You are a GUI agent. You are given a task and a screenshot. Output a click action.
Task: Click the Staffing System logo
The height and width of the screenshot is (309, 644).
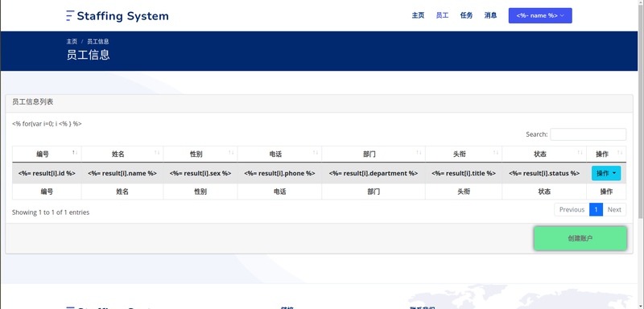point(118,16)
